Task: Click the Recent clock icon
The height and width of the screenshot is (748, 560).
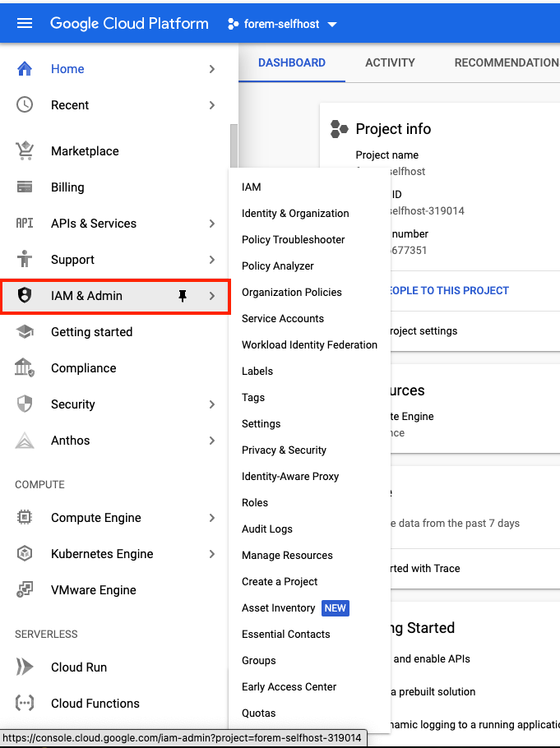Action: coord(25,105)
